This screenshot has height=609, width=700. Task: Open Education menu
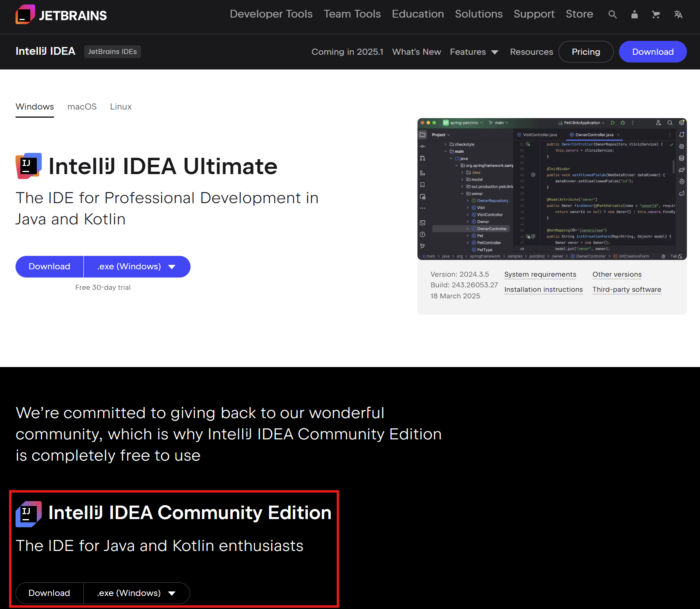tap(418, 14)
